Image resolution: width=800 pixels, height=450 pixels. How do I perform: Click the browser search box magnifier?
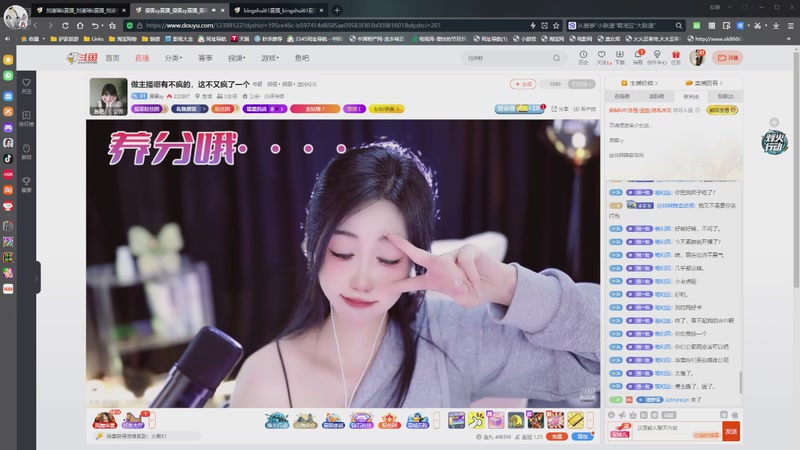[679, 26]
